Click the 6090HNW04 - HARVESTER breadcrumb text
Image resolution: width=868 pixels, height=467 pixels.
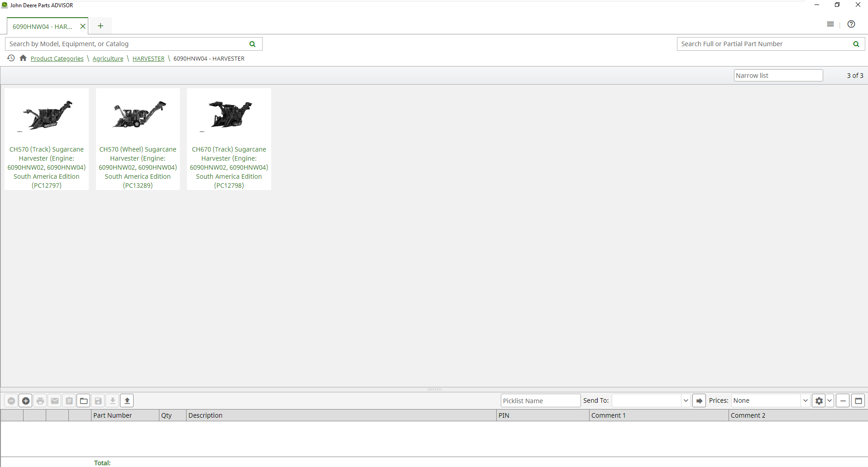point(209,59)
